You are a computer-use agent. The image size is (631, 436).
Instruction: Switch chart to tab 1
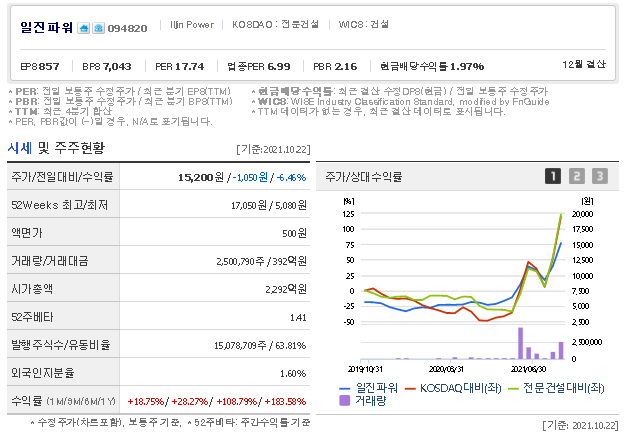point(553,176)
